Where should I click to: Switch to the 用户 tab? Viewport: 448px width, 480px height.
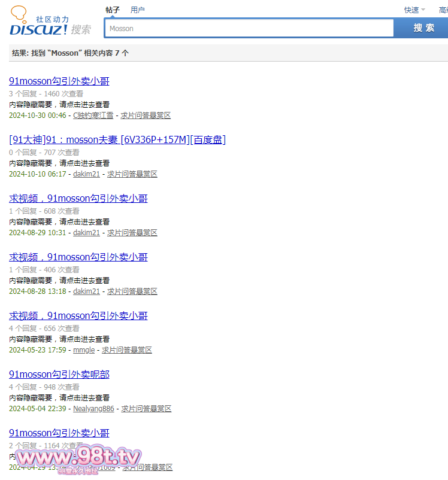coord(138,10)
